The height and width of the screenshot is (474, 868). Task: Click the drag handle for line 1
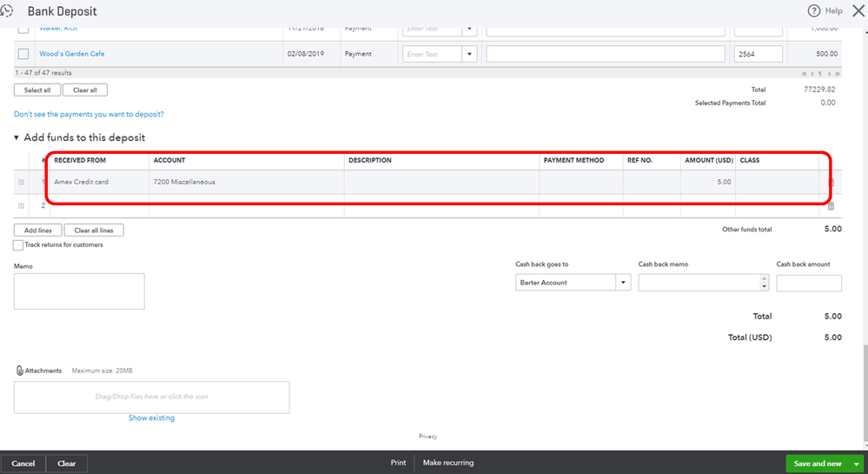21,182
